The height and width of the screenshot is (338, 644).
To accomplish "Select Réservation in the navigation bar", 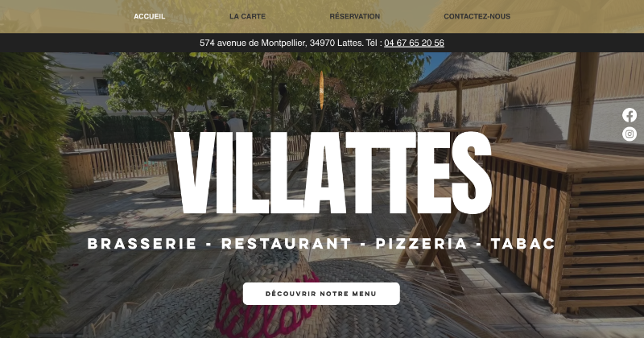I will click(355, 16).
